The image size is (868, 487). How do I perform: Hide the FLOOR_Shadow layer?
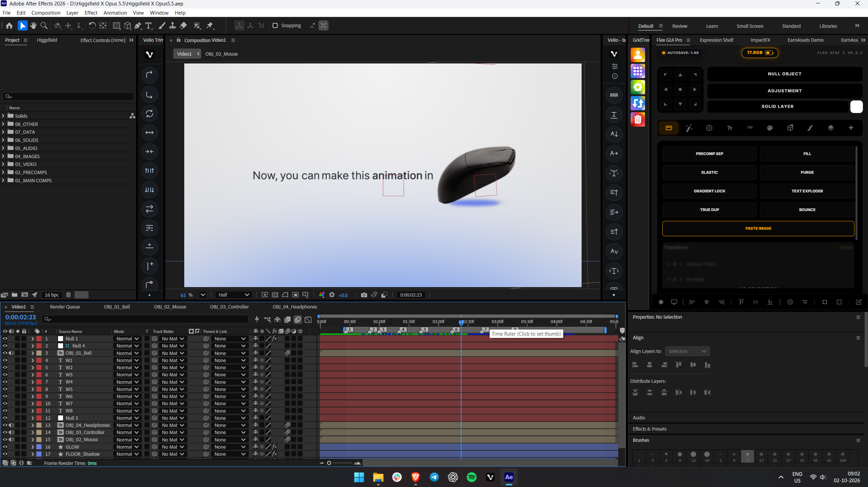point(5,454)
